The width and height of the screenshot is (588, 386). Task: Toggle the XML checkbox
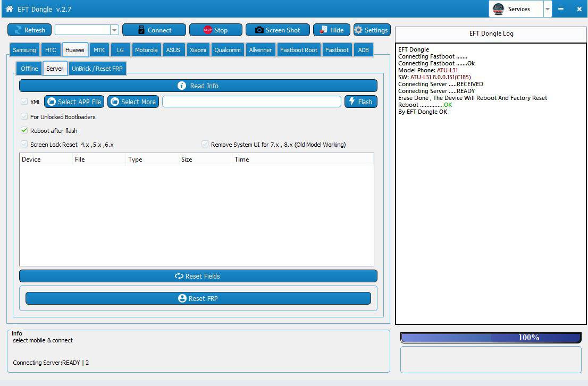pos(24,102)
